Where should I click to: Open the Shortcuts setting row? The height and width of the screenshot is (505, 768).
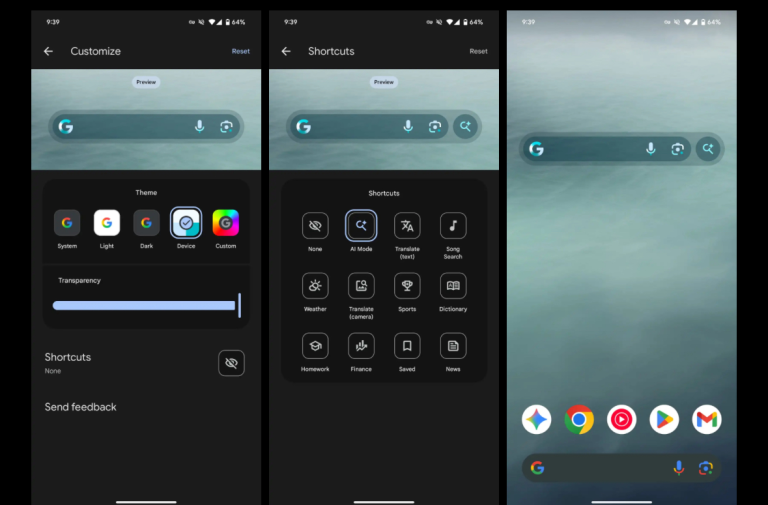click(x=146, y=363)
